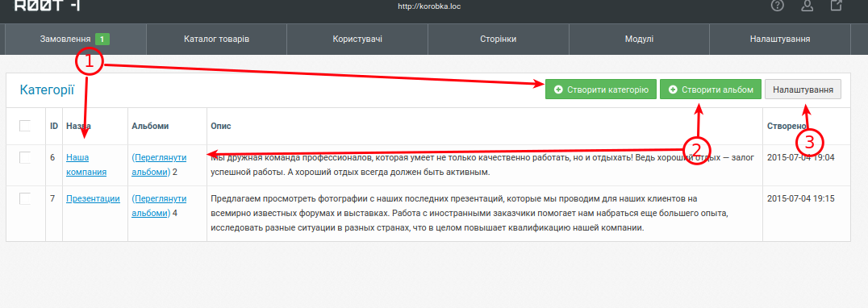
Task: Click the external link exit icon
Action: (837, 6)
